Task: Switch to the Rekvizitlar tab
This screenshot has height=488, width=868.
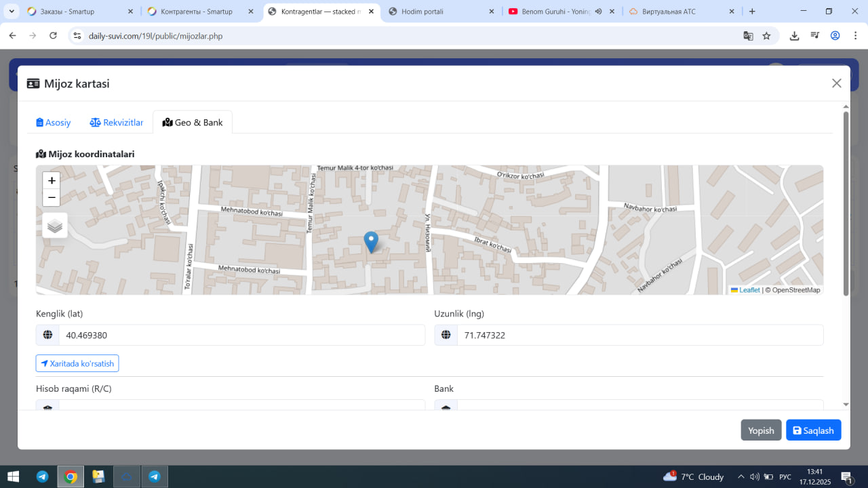Action: point(117,123)
